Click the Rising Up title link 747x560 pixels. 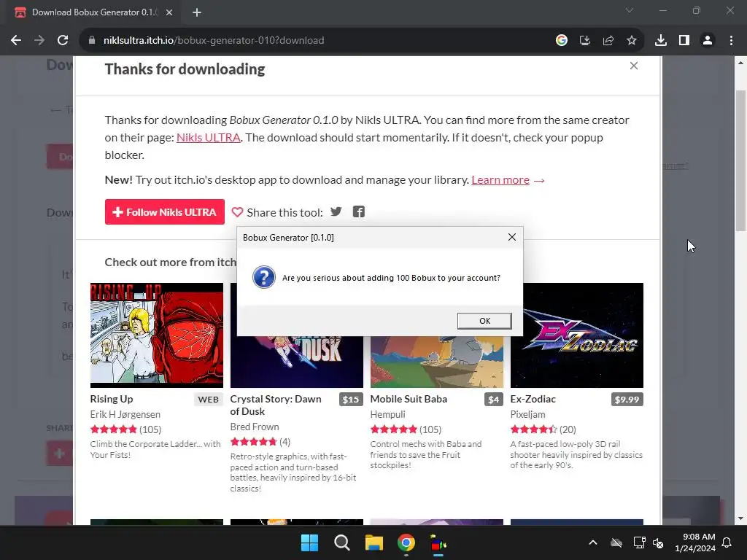112,399
